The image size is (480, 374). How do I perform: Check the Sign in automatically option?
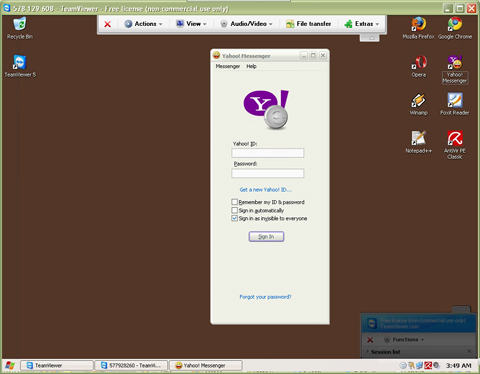click(234, 210)
